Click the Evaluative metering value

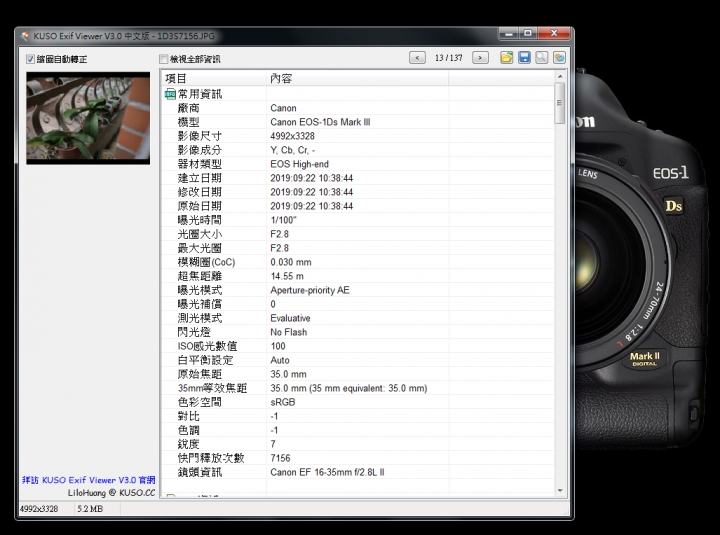coord(290,318)
